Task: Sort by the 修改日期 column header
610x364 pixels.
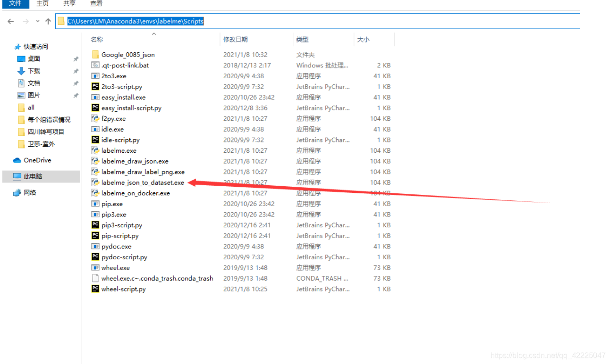Action: pos(236,40)
